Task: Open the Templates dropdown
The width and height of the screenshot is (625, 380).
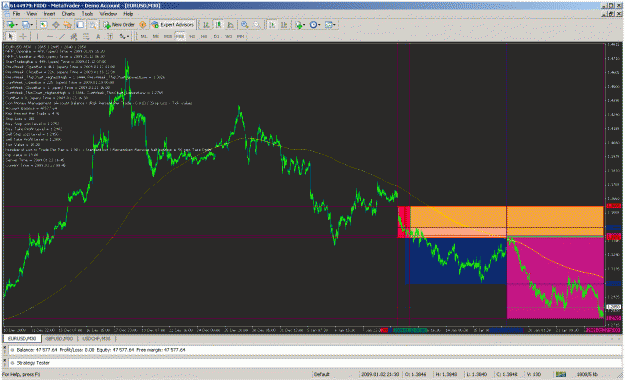Action: click(330, 25)
